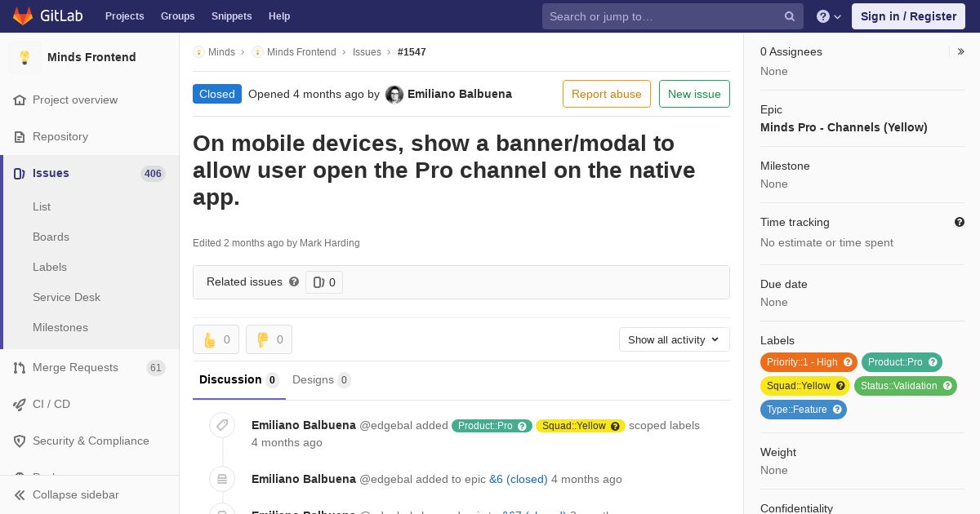The image size is (980, 514).
Task: Click the Merge Requests icon
Action: tap(20, 368)
